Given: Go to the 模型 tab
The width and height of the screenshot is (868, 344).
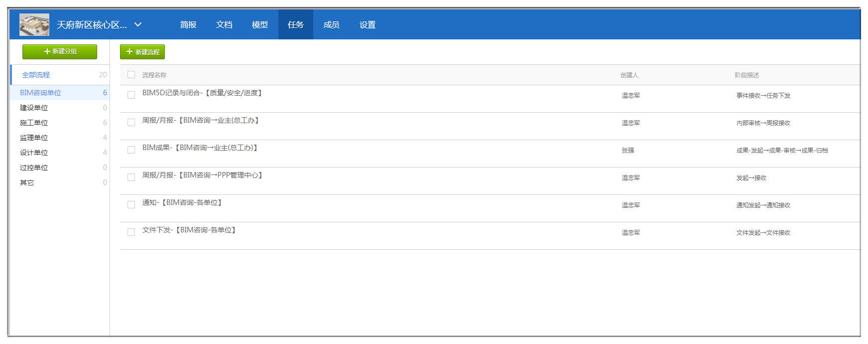Looking at the screenshot, I should coord(260,25).
